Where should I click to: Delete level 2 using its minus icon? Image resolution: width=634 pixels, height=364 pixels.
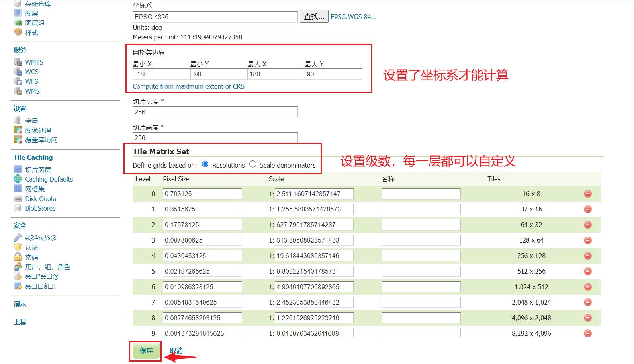(587, 225)
